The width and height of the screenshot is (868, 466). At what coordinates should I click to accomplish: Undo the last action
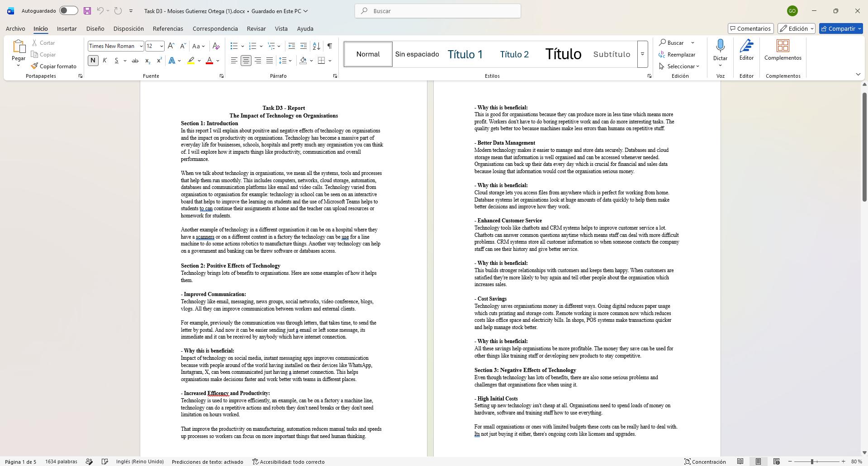click(x=100, y=11)
